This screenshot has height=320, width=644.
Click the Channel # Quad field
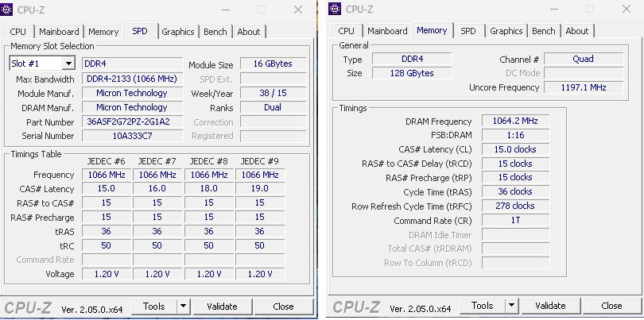(x=584, y=59)
